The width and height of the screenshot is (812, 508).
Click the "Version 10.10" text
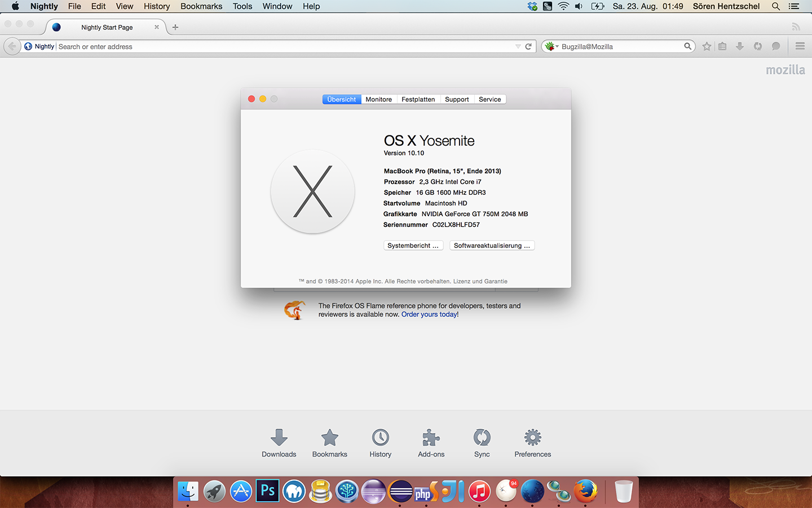(404, 153)
